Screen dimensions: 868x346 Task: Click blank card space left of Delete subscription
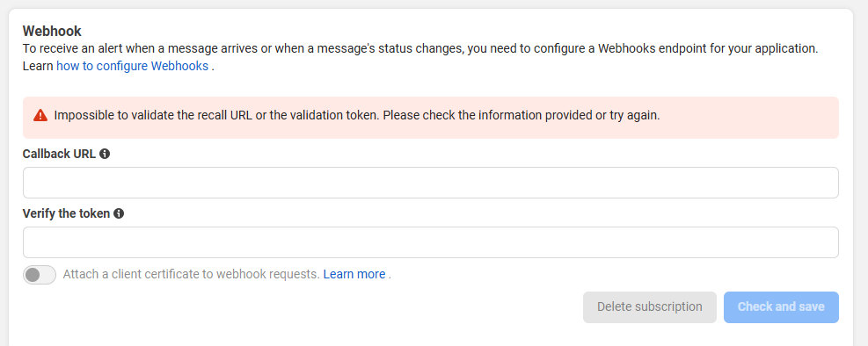tap(299, 307)
